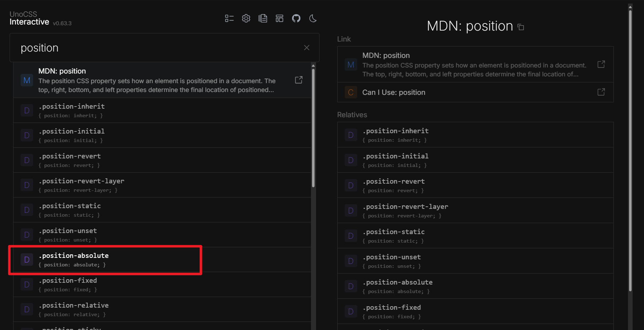Click the C icon beside Can I Use: position
Screen dimensions: 644x330
point(351,92)
